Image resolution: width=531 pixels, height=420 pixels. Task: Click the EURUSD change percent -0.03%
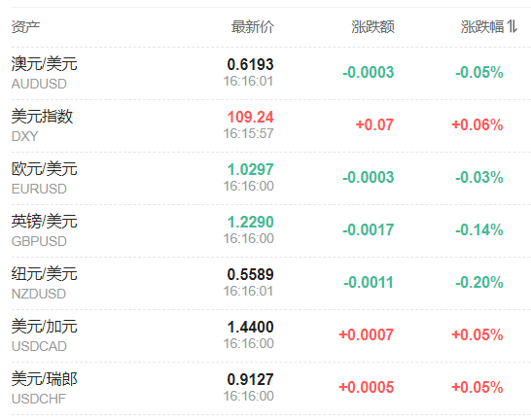coord(479,177)
